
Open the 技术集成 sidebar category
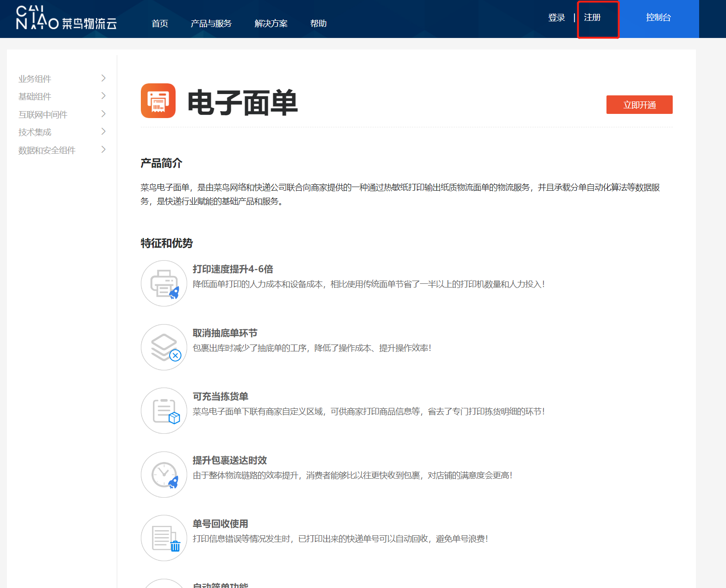35,132
